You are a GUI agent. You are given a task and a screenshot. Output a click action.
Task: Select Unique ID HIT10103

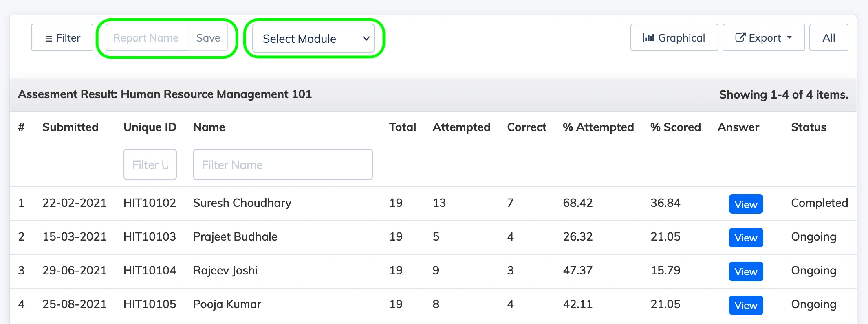pos(150,236)
